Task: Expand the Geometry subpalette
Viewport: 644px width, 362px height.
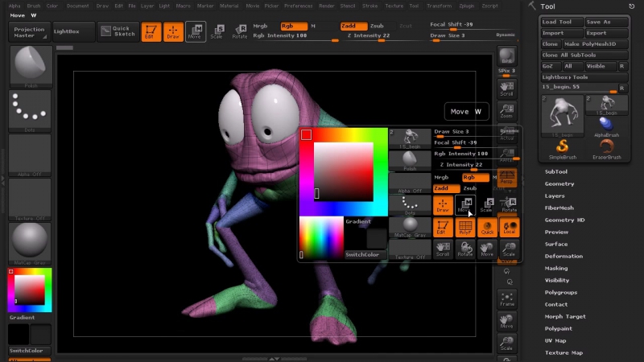Action: [559, 184]
